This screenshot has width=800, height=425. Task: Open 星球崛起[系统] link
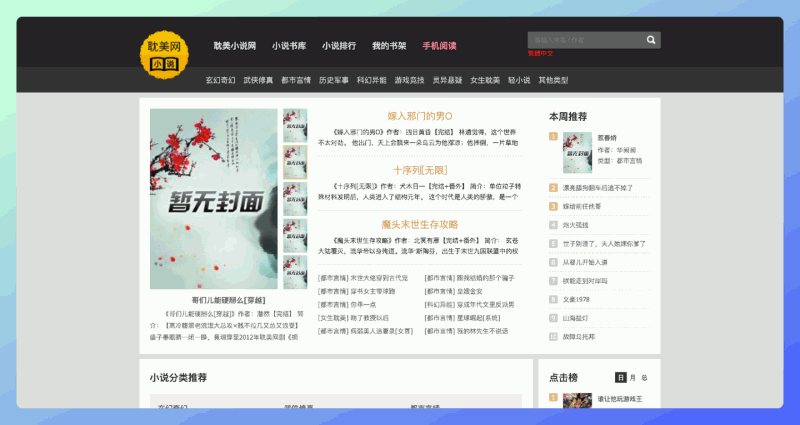point(478,318)
